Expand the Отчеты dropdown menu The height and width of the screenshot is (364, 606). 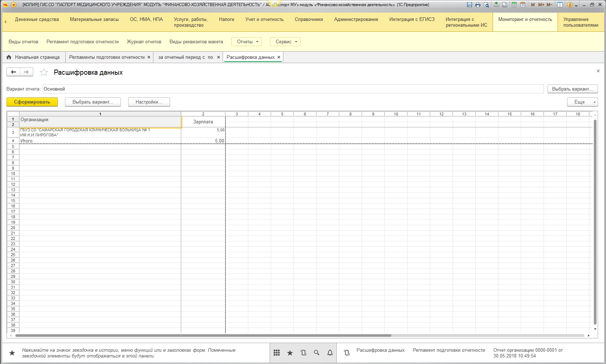(246, 42)
